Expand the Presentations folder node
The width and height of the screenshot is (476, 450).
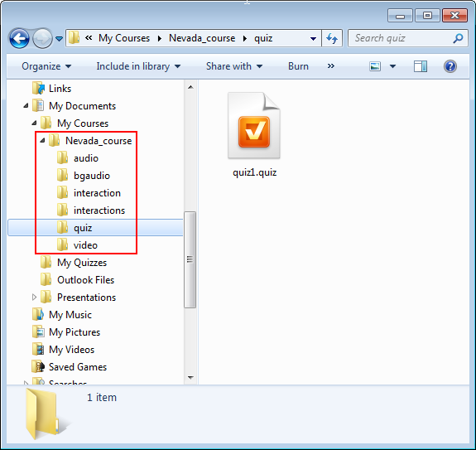pyautogui.click(x=34, y=297)
